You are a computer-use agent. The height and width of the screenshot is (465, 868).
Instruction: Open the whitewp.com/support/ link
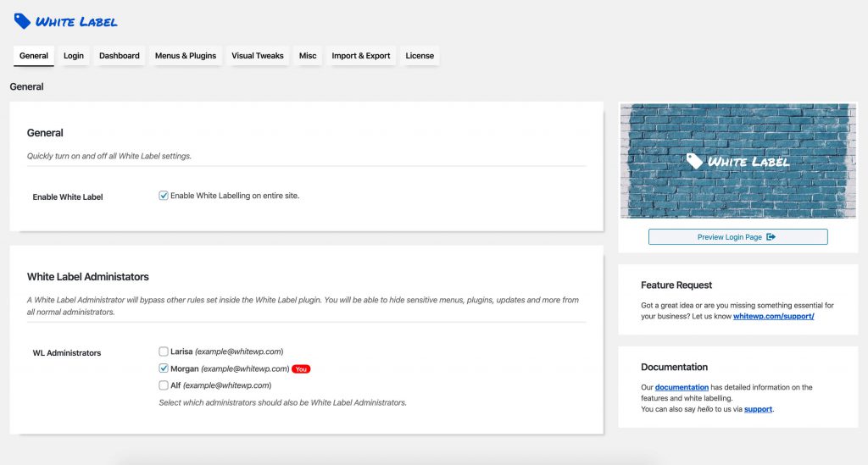click(773, 316)
